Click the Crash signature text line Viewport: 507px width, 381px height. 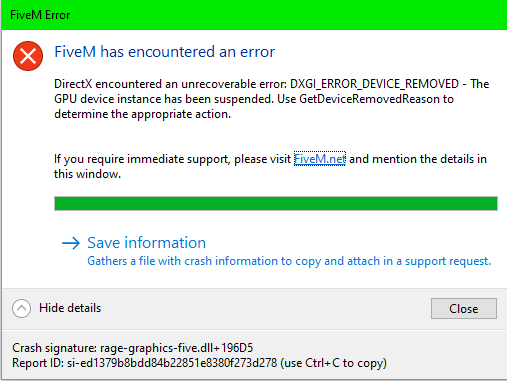(133, 348)
